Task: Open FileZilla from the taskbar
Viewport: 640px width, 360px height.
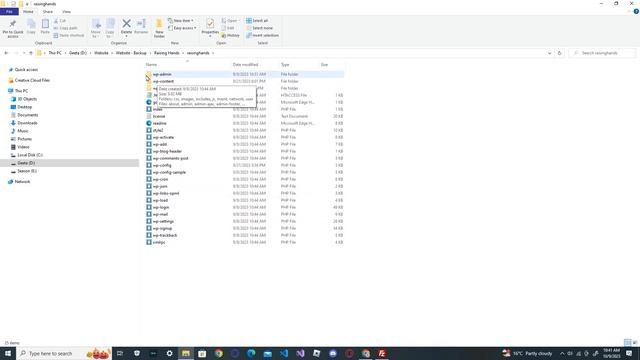Action: click(x=382, y=353)
